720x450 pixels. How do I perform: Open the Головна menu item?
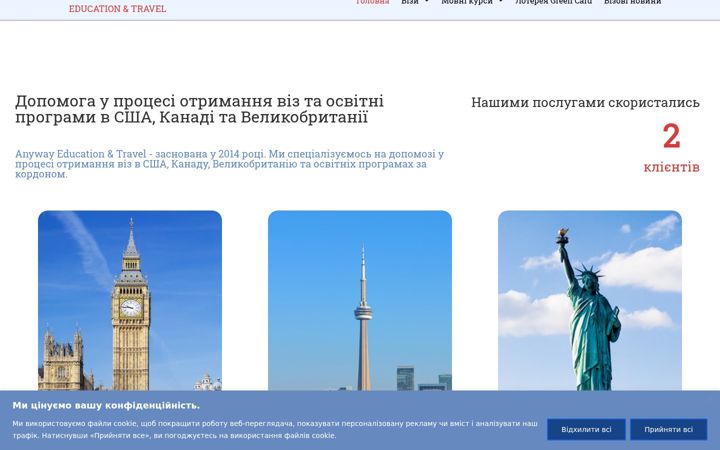point(372,2)
